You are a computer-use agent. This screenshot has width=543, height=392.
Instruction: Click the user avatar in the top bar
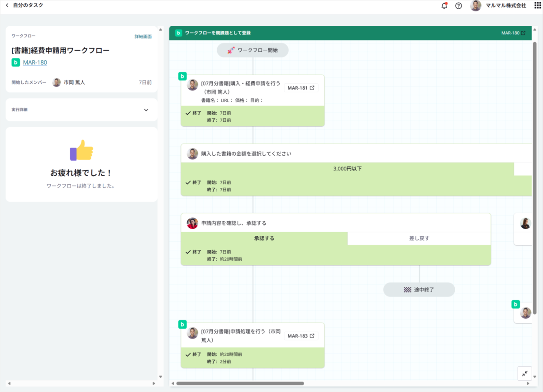476,6
